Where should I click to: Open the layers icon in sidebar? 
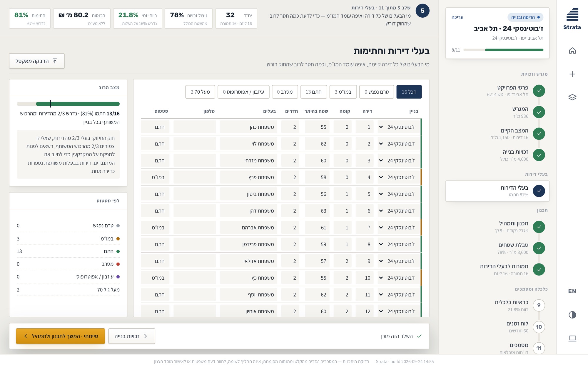click(572, 97)
